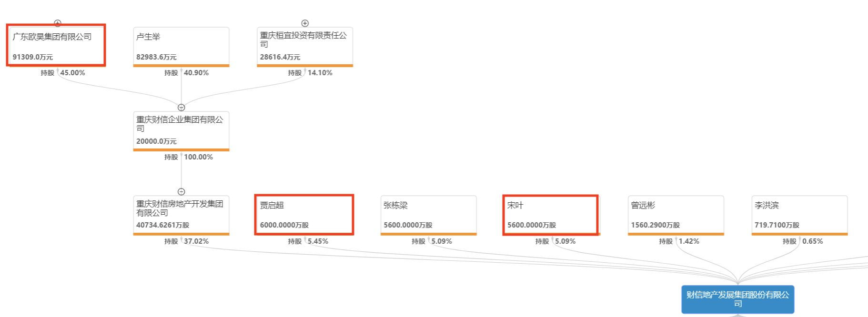This screenshot has width=868, height=317.
Task: Click the 贾启超 shareholder box
Action: [x=304, y=215]
